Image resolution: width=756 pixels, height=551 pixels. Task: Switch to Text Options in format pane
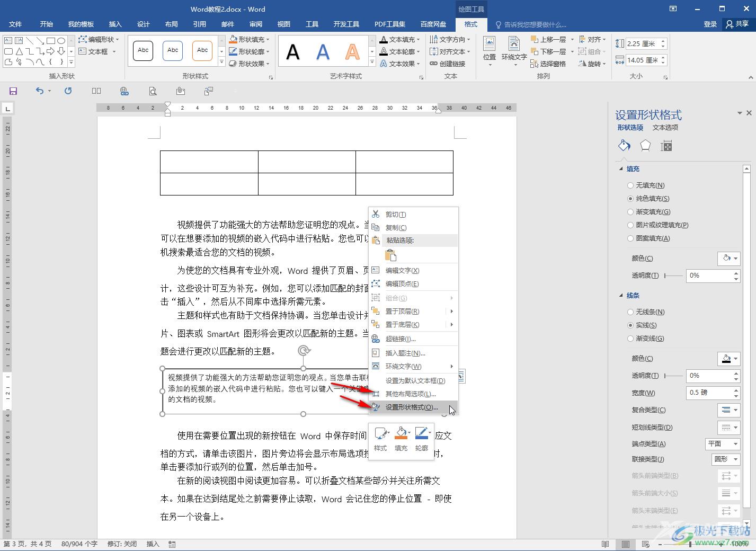[x=665, y=128]
